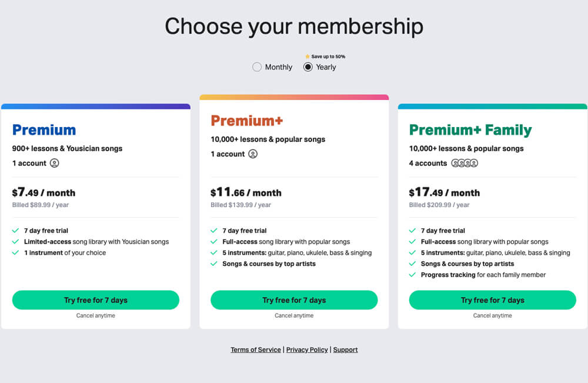Click the Premium plan heading
Screen dimensions: 588x383
tap(44, 130)
